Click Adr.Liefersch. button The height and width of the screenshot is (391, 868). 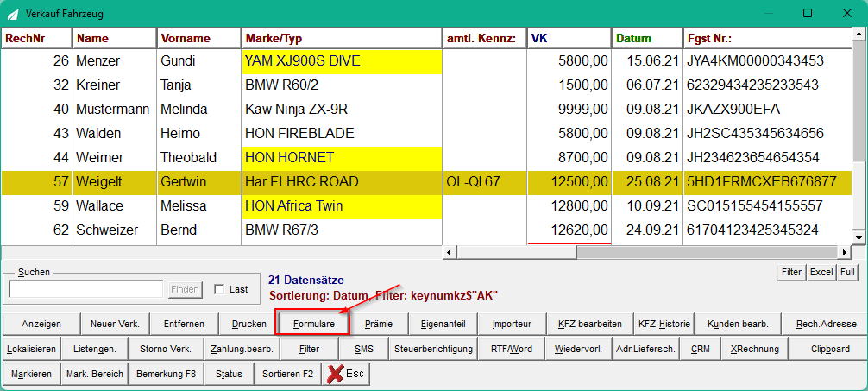pos(645,350)
